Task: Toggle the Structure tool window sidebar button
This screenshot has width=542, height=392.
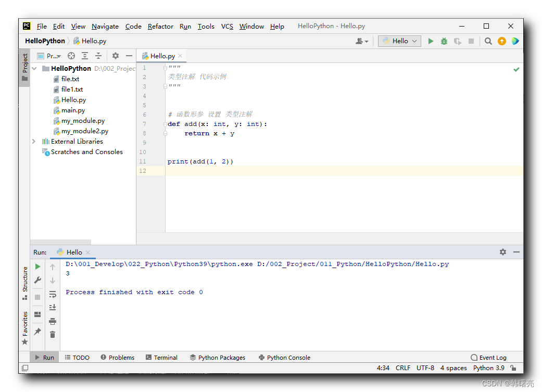Action: pyautogui.click(x=25, y=283)
